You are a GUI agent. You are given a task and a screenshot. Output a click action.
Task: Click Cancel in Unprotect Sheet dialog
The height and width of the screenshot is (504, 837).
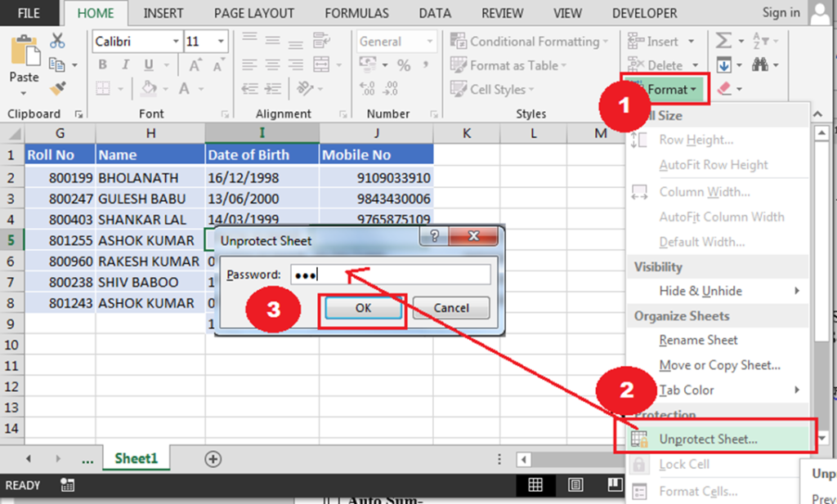pos(451,308)
